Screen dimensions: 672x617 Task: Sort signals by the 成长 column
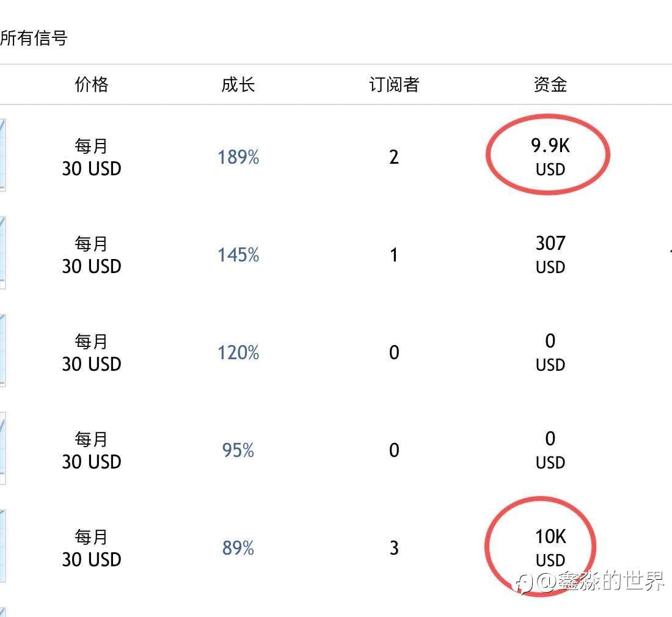pos(238,85)
